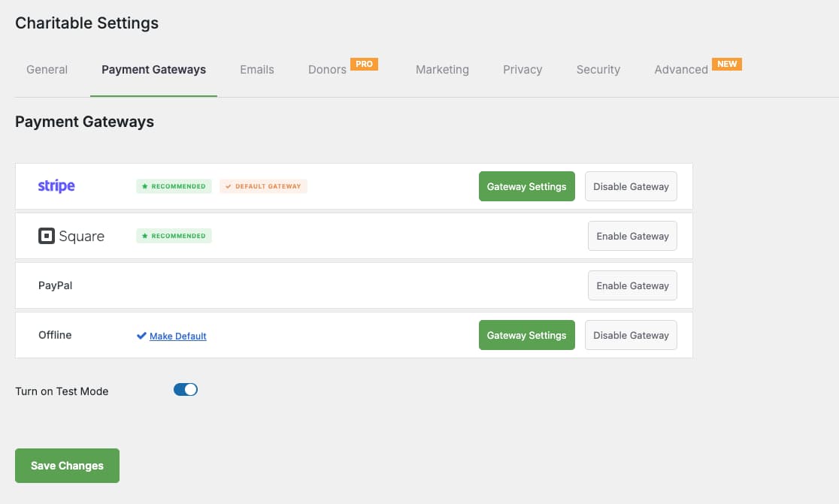Switch to the Emails tab
The width and height of the screenshot is (839, 504).
coord(257,70)
